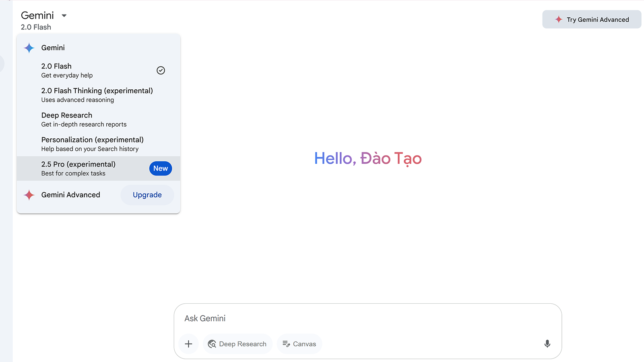The image size is (644, 362).
Task: Select Deep Research from the model list
Action: click(99, 119)
